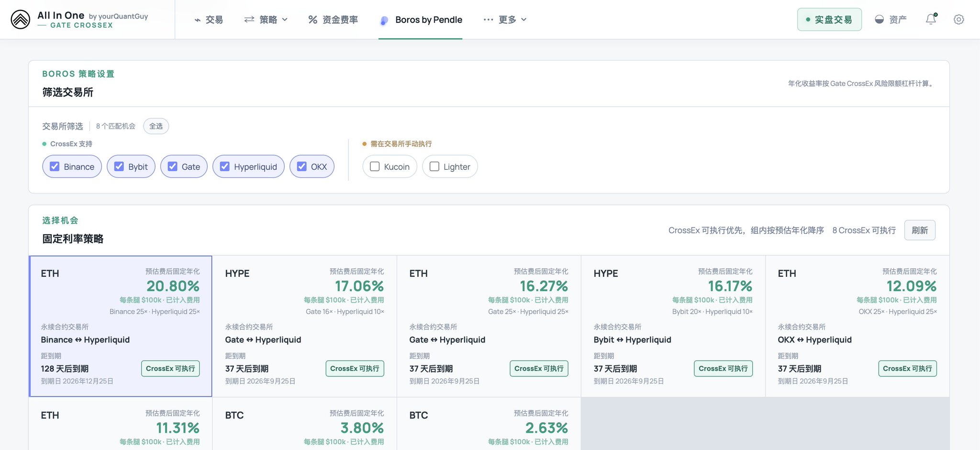Image resolution: width=980 pixels, height=450 pixels.
Task: Click the '需在交易所手动执行' label
Action: pyautogui.click(x=401, y=144)
